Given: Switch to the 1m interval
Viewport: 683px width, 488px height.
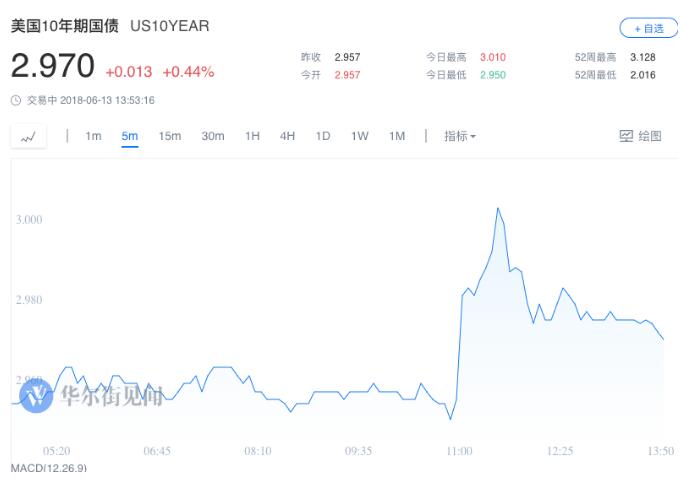Looking at the screenshot, I should [93, 136].
